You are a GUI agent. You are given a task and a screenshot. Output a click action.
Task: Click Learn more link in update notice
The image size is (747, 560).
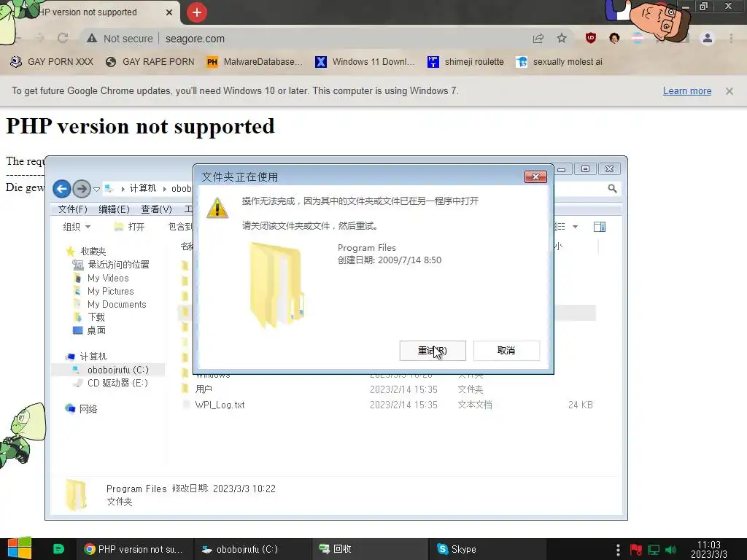coord(687,91)
